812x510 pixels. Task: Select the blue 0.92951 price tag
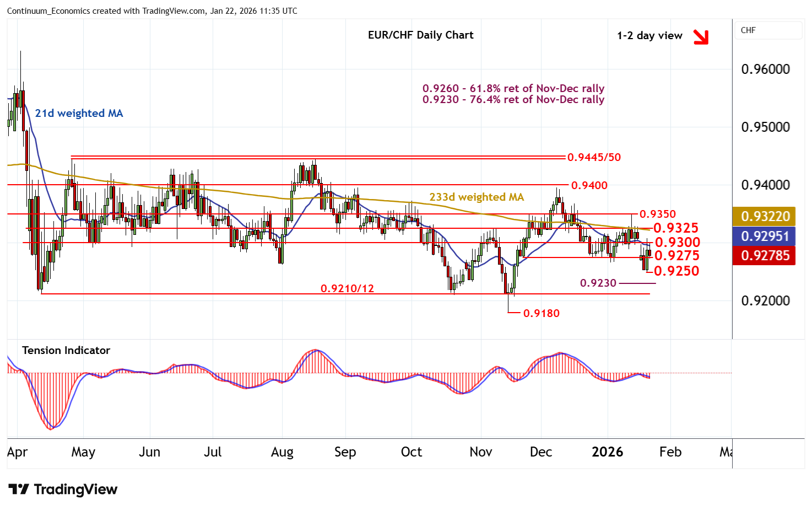(764, 236)
